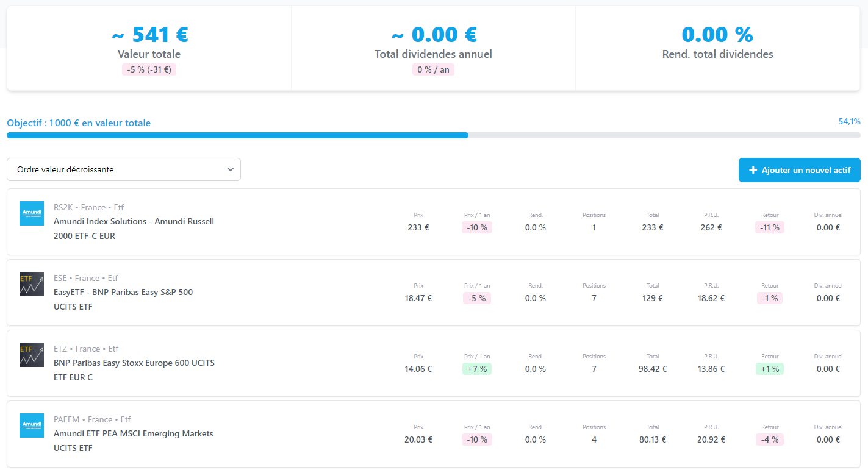
Task: Click the positions count '4' for PAEEM
Action: (x=594, y=439)
